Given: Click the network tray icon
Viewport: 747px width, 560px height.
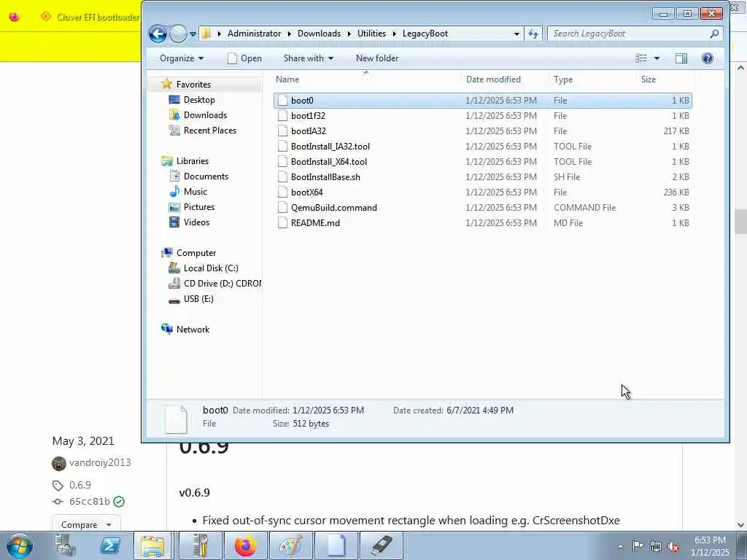Looking at the screenshot, I should pos(656,546).
